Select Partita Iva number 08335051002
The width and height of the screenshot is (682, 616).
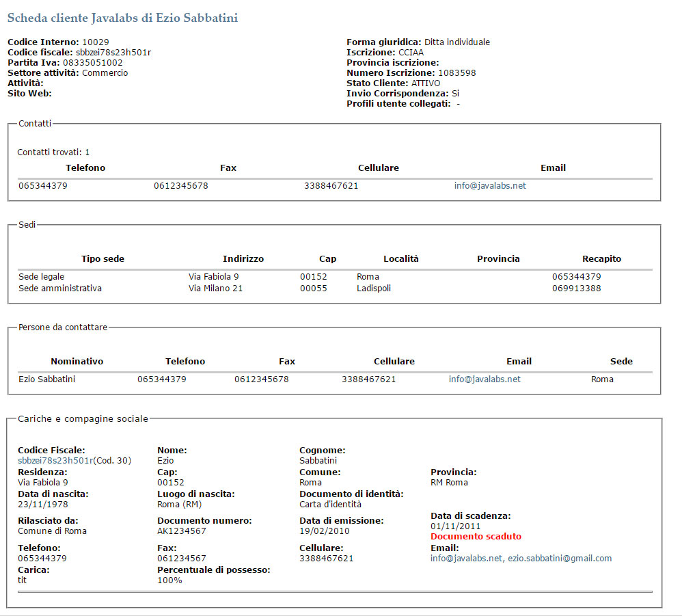[93, 63]
